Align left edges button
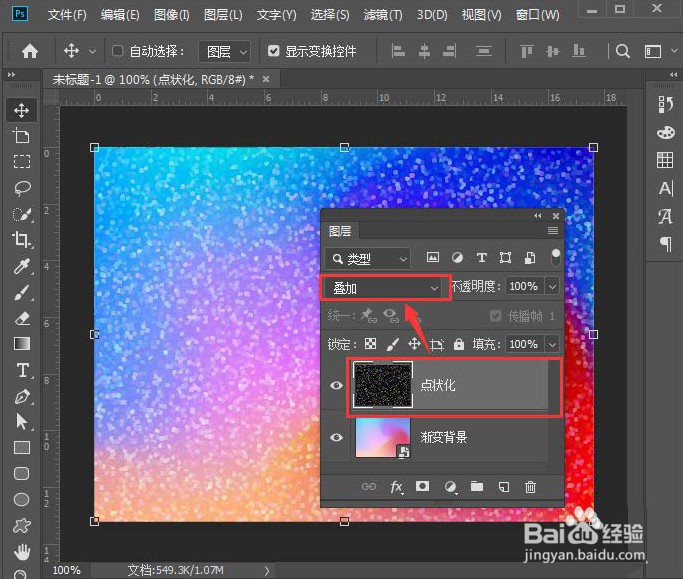 coord(398,51)
